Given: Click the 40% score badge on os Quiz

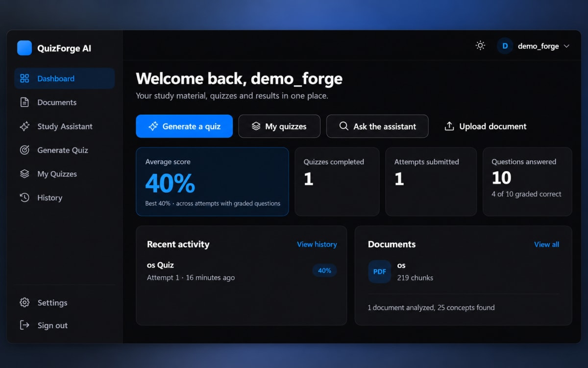Looking at the screenshot, I should tap(324, 270).
